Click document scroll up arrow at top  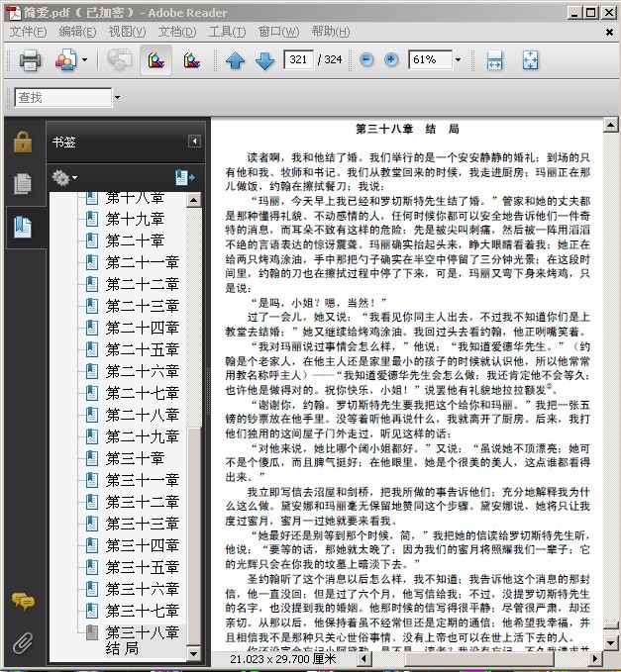click(610, 125)
